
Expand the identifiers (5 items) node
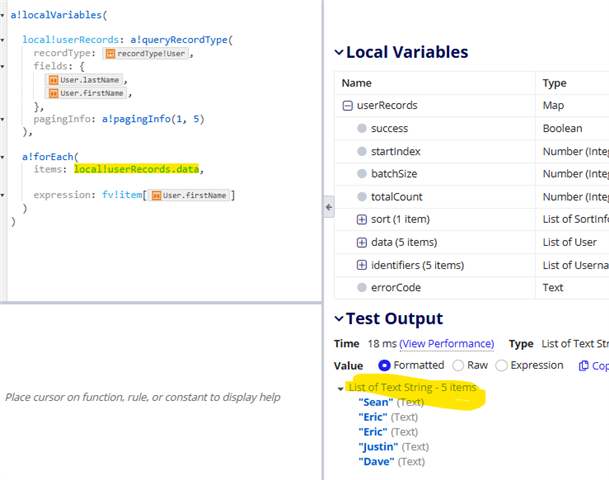click(362, 265)
